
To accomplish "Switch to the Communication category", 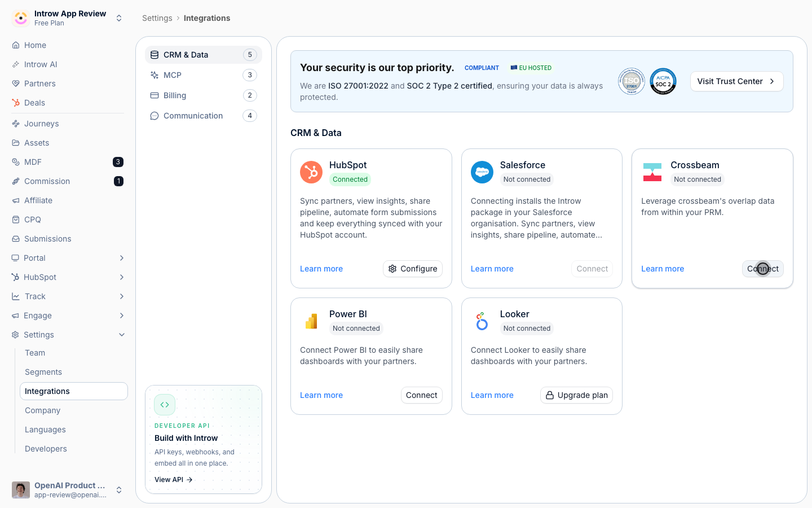I will coord(204,116).
